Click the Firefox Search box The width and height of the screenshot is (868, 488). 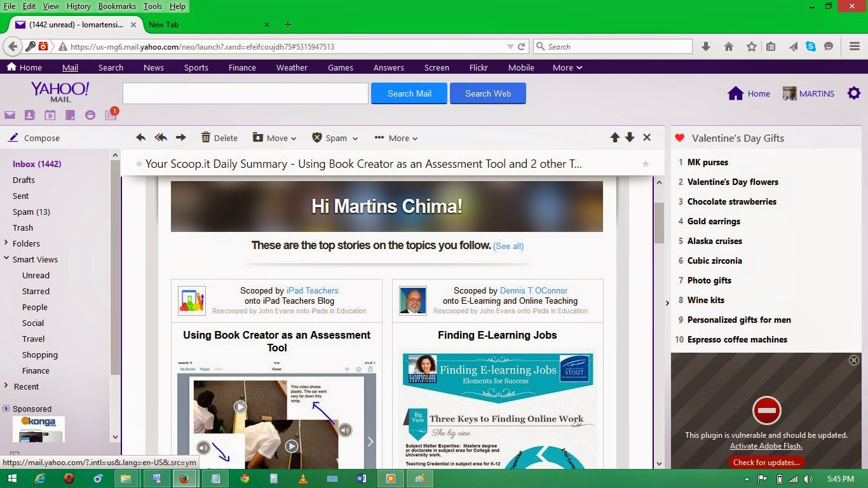(613, 46)
